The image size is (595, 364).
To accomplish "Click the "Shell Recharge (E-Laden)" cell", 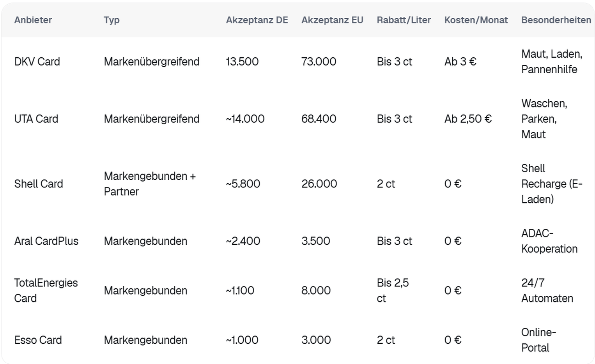I will pyautogui.click(x=552, y=184).
